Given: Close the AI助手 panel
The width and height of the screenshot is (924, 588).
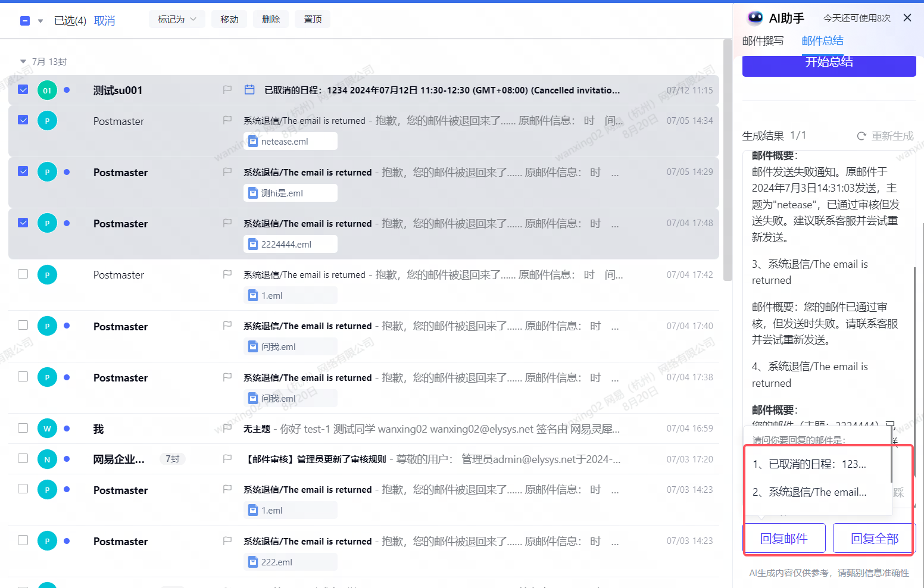Looking at the screenshot, I should [x=907, y=18].
